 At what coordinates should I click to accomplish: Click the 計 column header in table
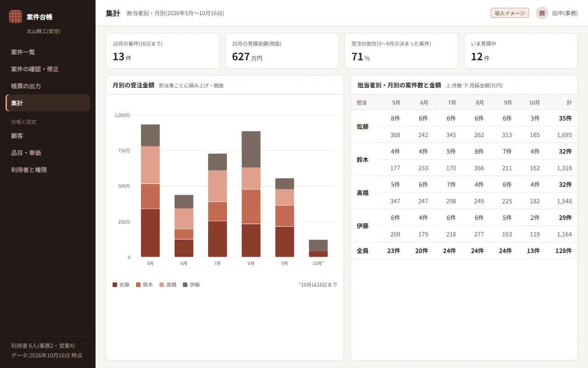(569, 103)
